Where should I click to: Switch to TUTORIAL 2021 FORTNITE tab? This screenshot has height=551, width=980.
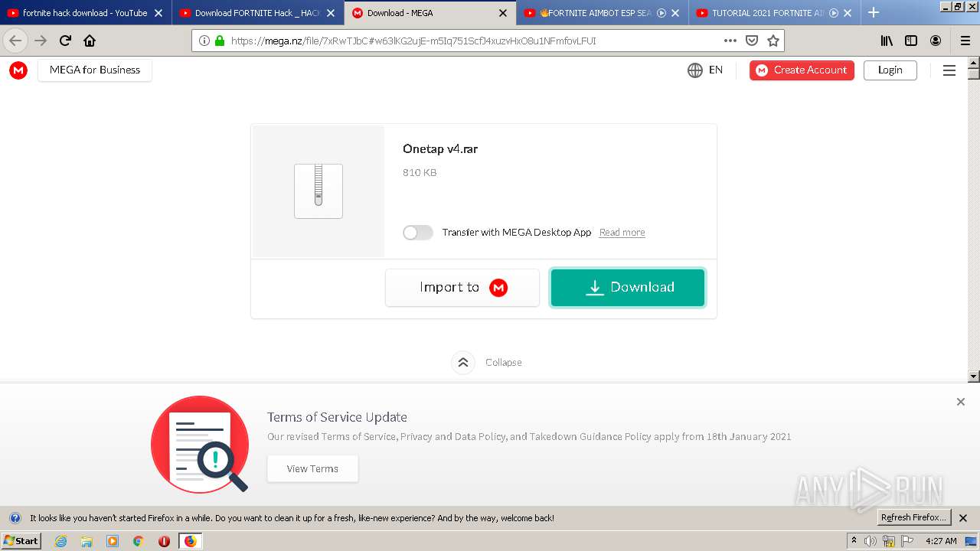774,13
